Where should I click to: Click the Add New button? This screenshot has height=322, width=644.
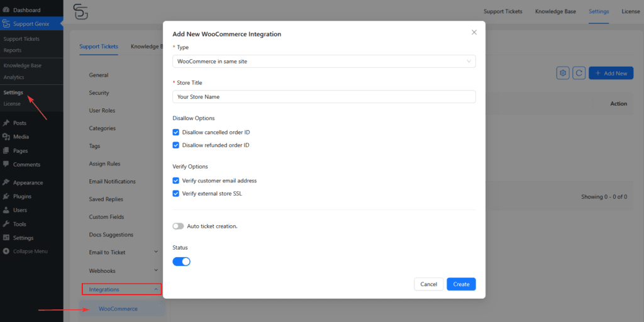pyautogui.click(x=611, y=73)
